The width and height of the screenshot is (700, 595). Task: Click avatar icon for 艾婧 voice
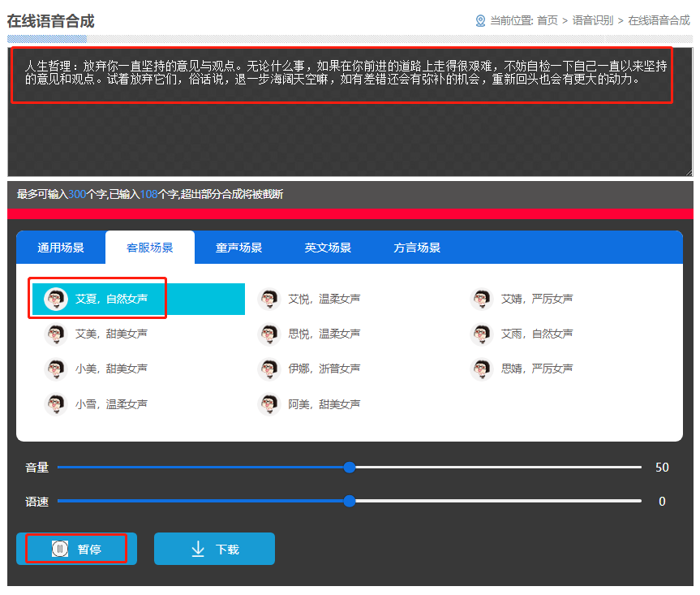(482, 299)
